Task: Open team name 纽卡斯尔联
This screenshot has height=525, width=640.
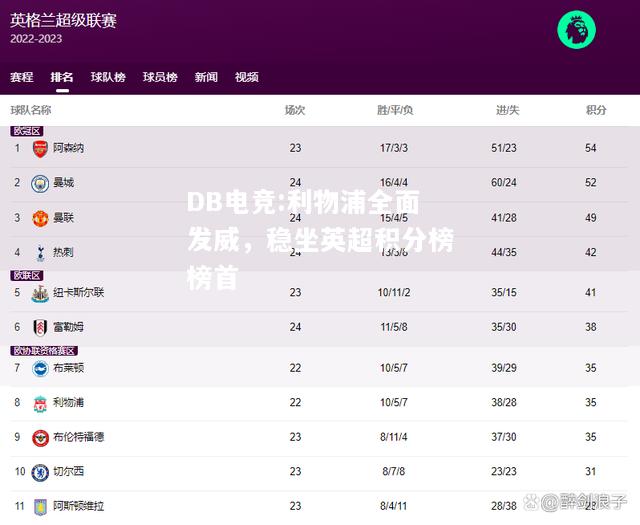Action: click(x=79, y=292)
